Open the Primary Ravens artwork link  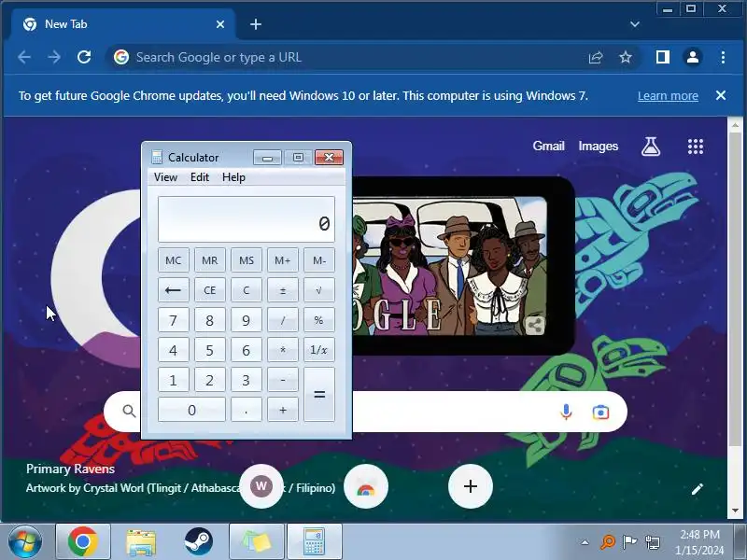71,469
